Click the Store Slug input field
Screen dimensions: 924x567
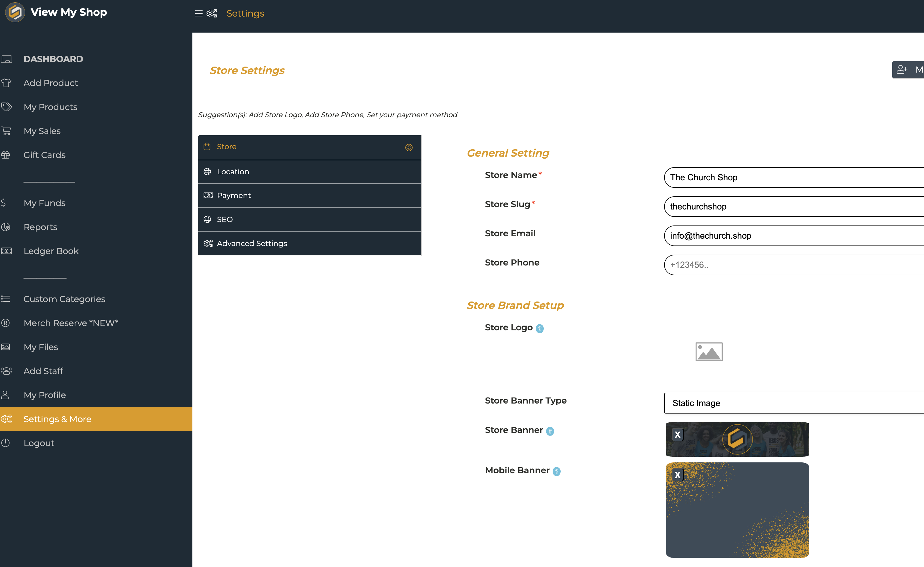coord(794,207)
